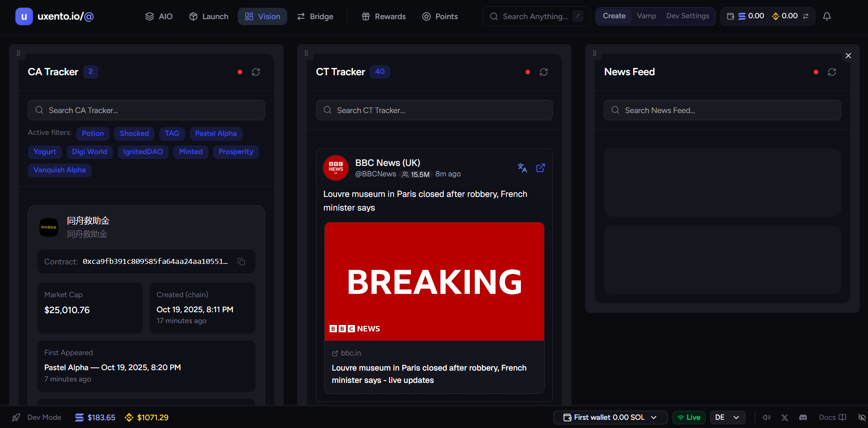Click in Search News Feed field

click(x=722, y=110)
